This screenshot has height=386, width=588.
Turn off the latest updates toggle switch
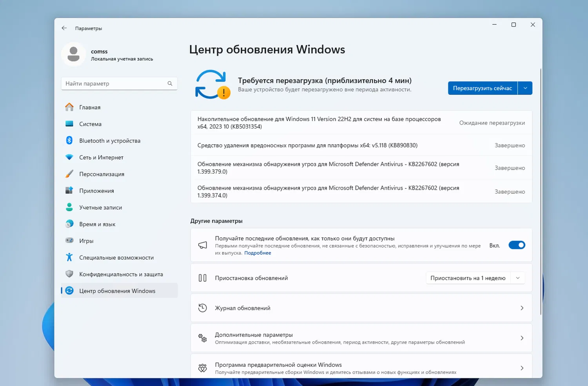coord(517,245)
